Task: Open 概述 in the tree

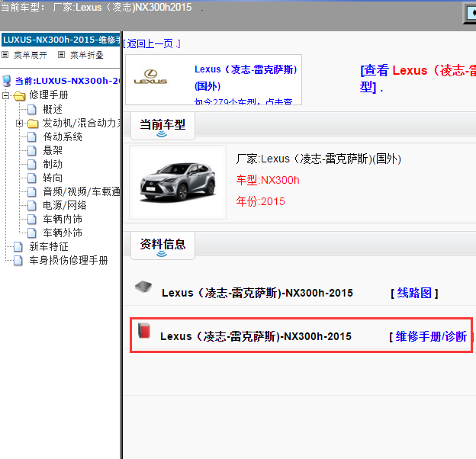Action: tap(53, 110)
